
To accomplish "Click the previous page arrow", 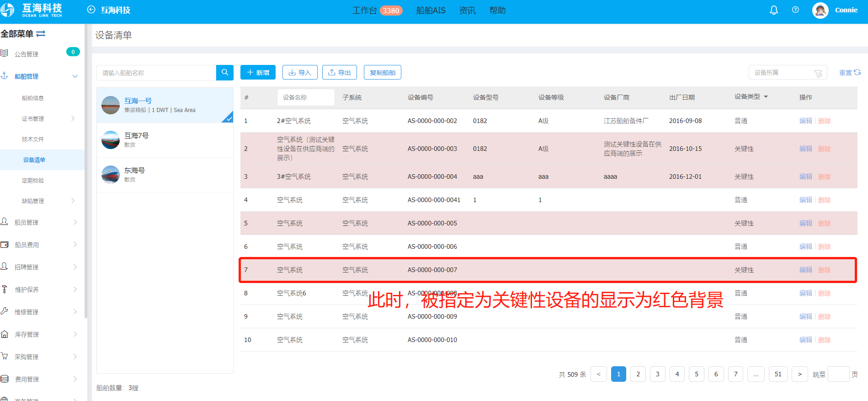I will coord(599,374).
